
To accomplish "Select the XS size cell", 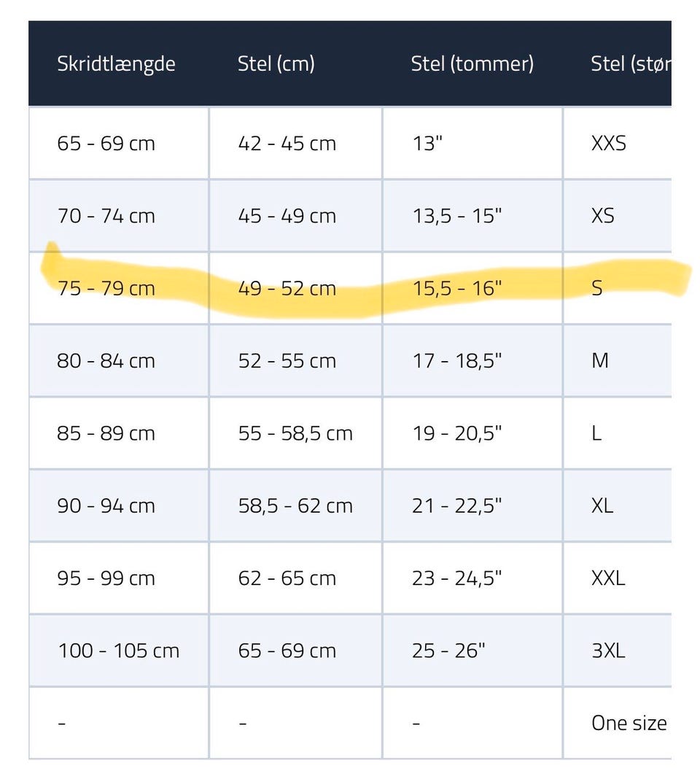I will [603, 216].
